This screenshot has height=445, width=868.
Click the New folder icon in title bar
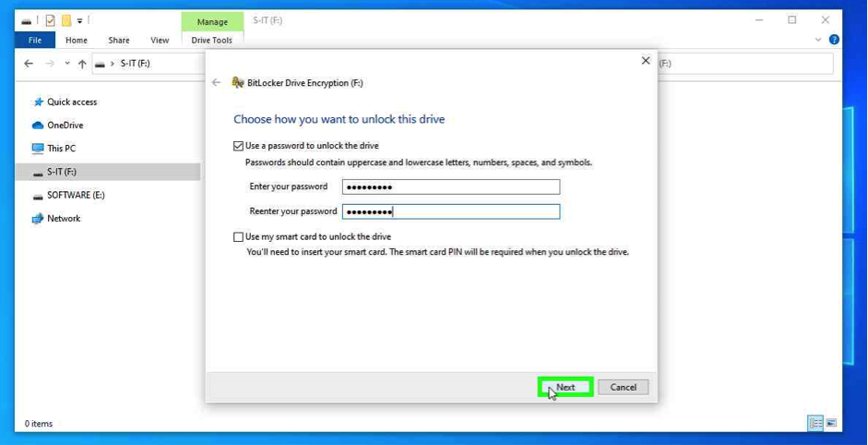coord(66,20)
